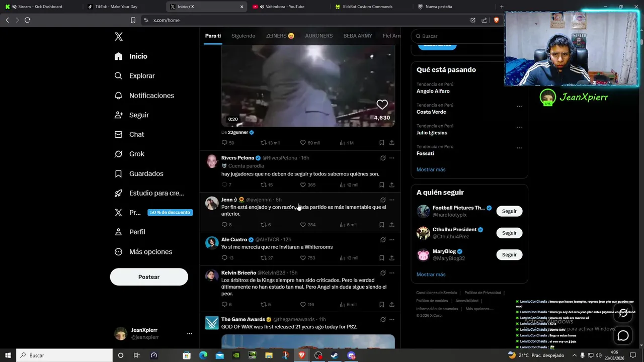Share Ale Cuatro's post
The height and width of the screenshot is (362, 644).
[392, 258]
